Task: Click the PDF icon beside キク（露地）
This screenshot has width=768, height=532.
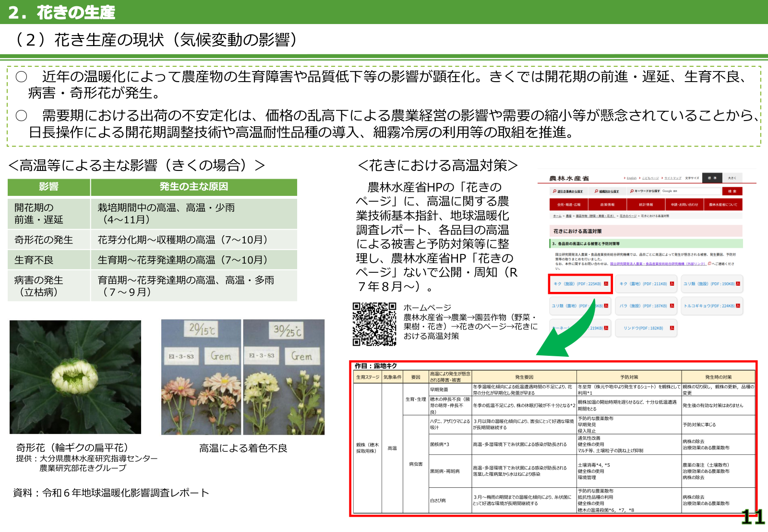Action: pos(672,284)
